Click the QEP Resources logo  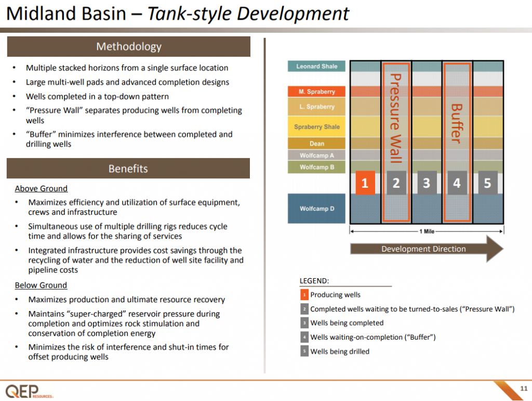click(29, 391)
